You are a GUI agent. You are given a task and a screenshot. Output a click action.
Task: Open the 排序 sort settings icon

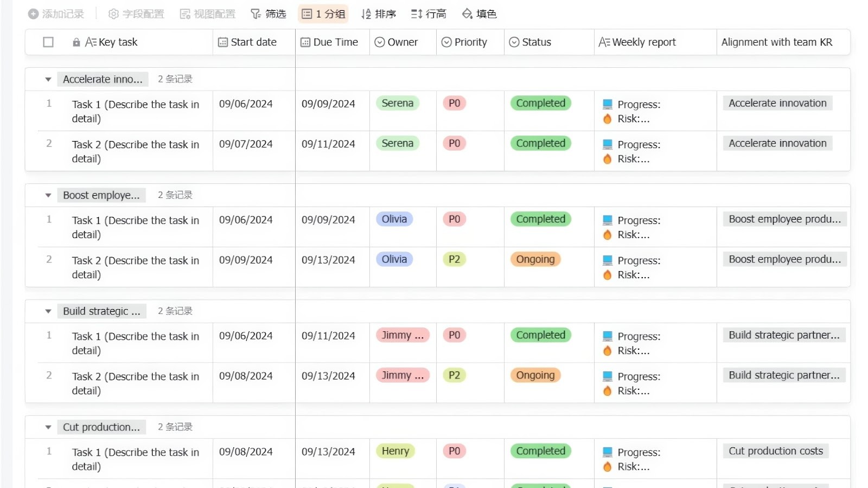(366, 14)
